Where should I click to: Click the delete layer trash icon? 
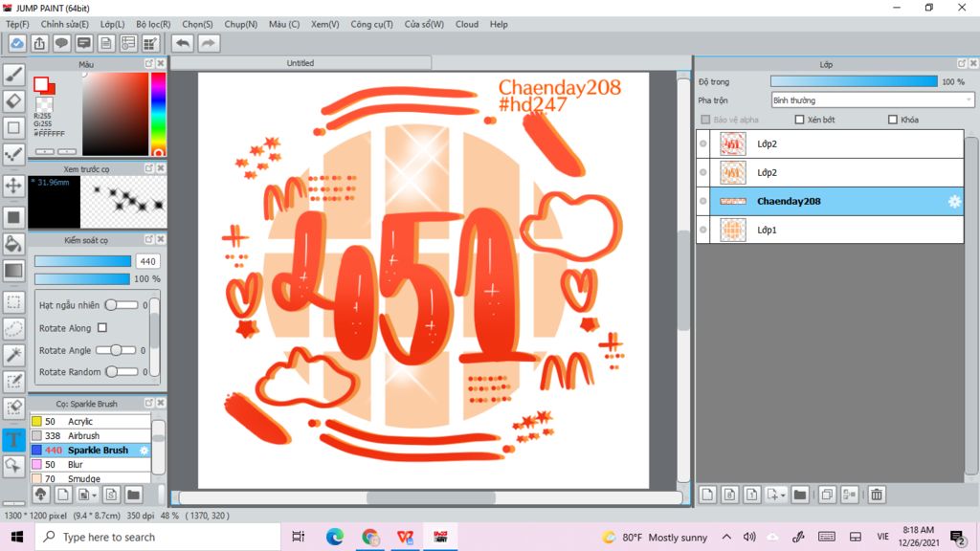pos(877,495)
